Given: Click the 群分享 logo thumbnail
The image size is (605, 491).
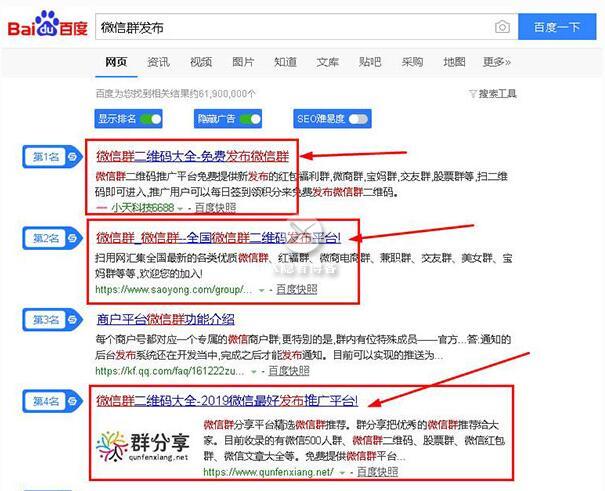Looking at the screenshot, I should click(x=142, y=447).
